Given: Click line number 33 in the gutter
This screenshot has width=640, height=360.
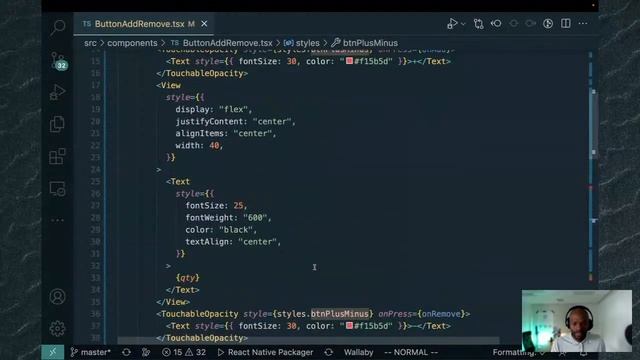Looking at the screenshot, I should point(95,278).
